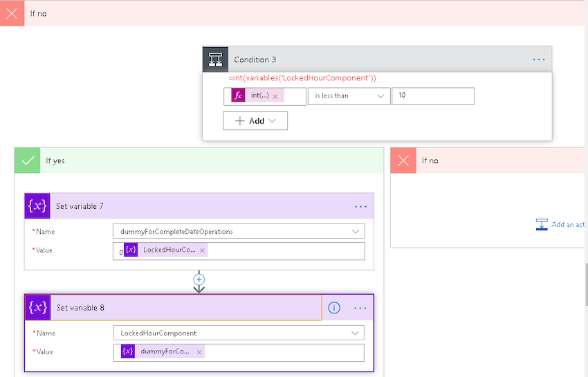Viewport: 588px width, 377px height.
Task: Open the Set variable 7 ellipsis menu
Action: tap(360, 207)
